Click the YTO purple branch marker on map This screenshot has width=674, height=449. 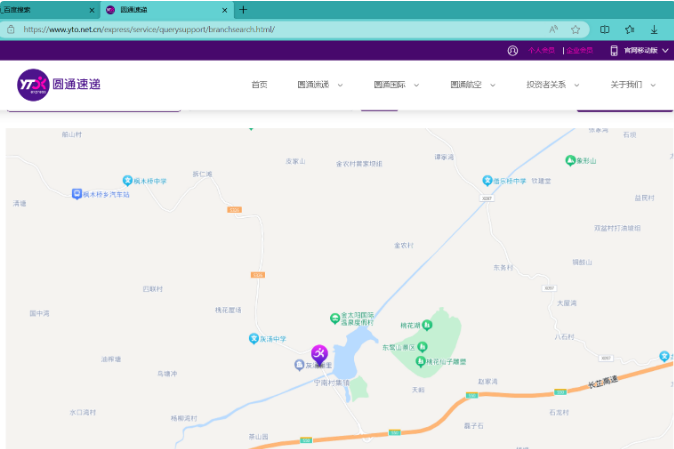click(x=319, y=355)
